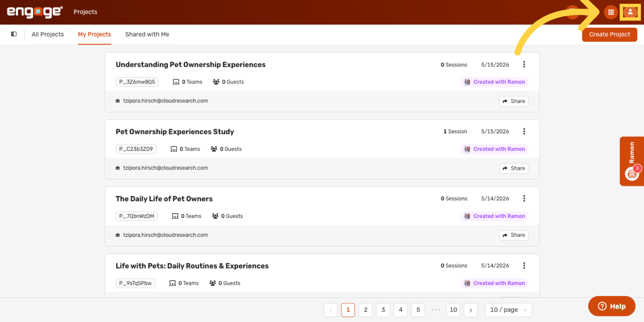Viewport: 644px width, 322px height.
Task: Click Teams icon in Pet Ownership Experiences Study
Action: click(x=174, y=149)
